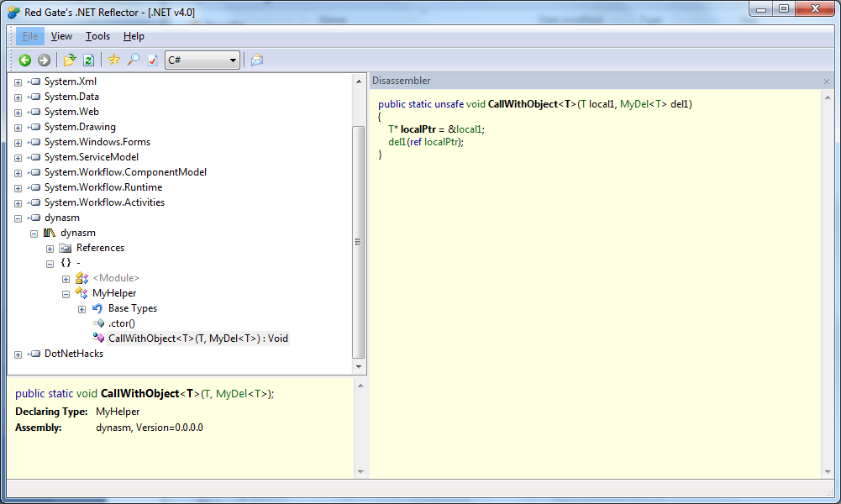Follow the del1 link in the code body

click(x=397, y=142)
